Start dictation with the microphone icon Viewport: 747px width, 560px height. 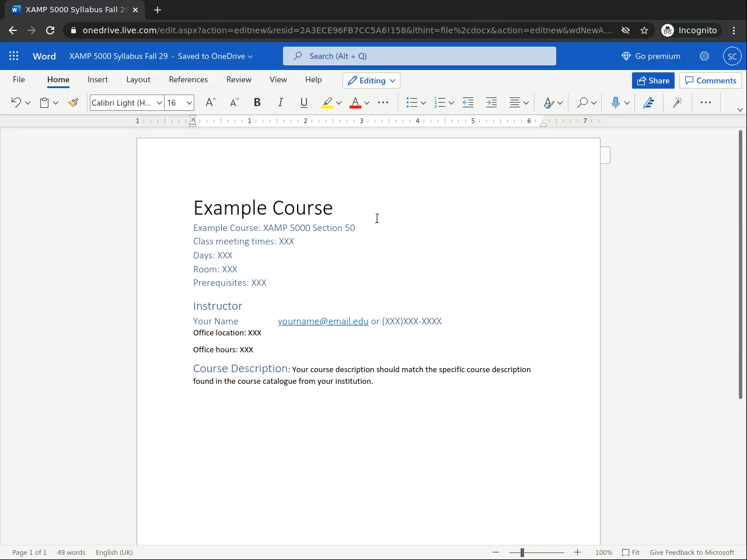pos(615,103)
